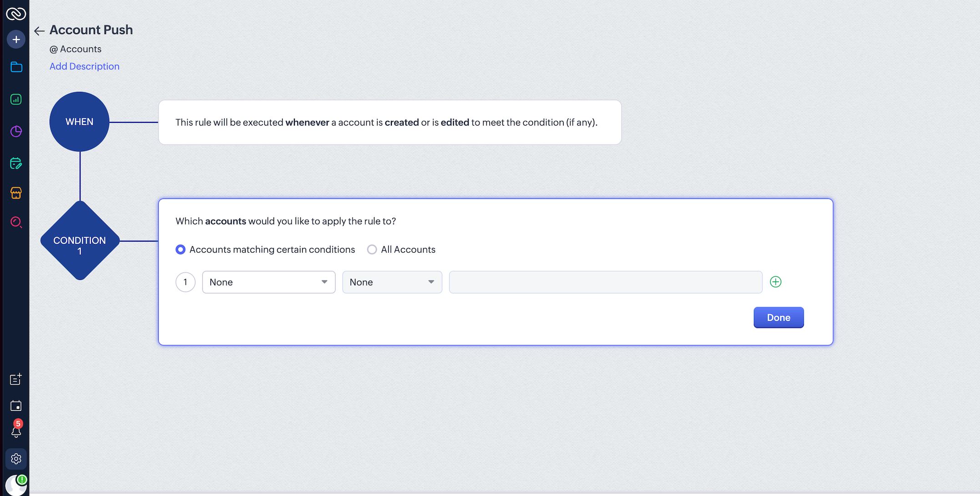980x496 pixels.
Task: Click the blue plus create icon in sidebar
Action: [x=16, y=40]
